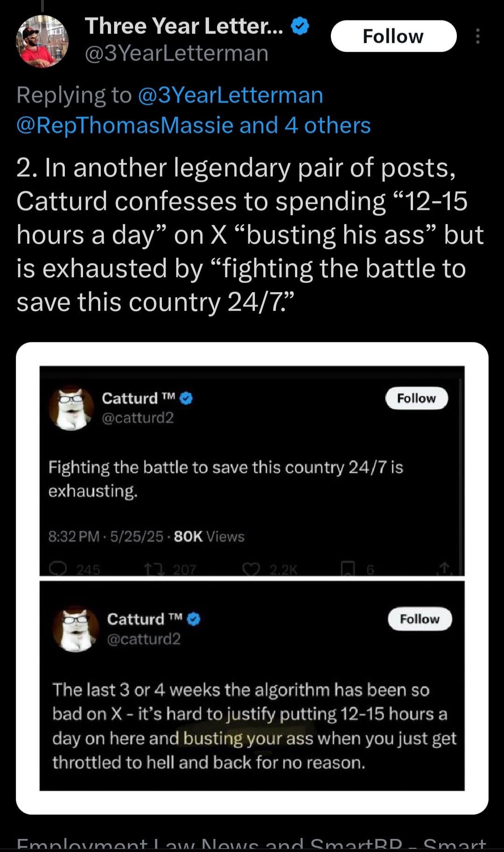The height and width of the screenshot is (852, 504).
Task: Click the reply bubble icon showing 245
Action: tap(59, 569)
